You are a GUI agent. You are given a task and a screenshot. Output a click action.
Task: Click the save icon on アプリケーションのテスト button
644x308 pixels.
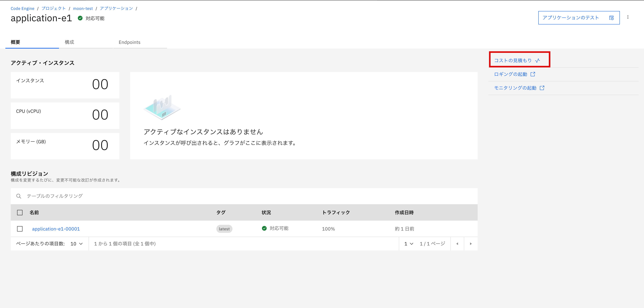click(x=611, y=18)
